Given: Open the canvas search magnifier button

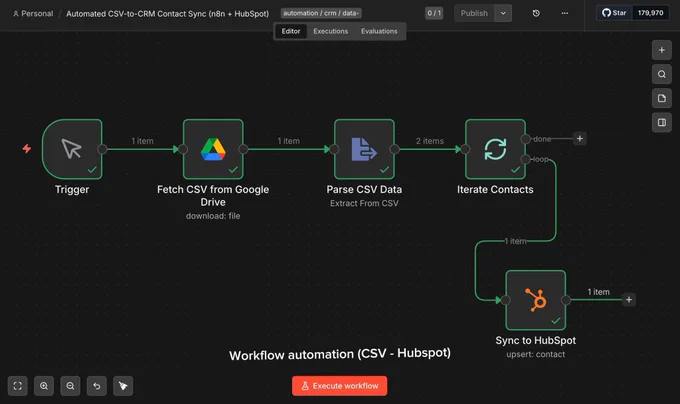Looking at the screenshot, I should pos(662,74).
